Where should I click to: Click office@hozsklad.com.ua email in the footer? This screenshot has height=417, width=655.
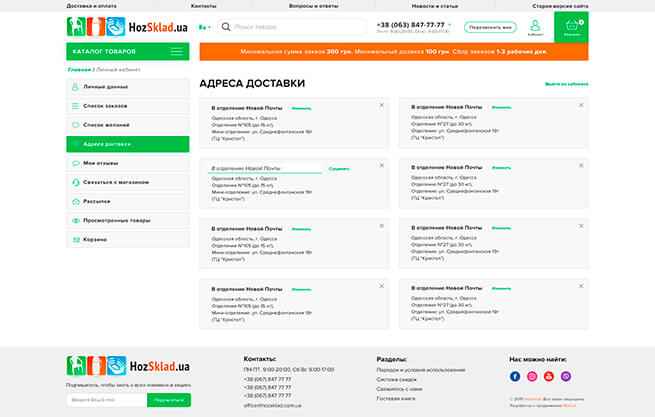272,405
